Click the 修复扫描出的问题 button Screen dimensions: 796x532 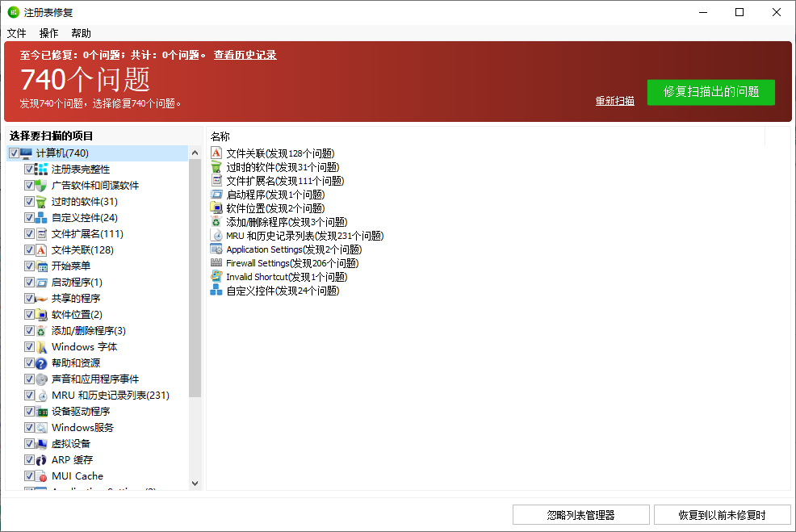pyautogui.click(x=710, y=92)
